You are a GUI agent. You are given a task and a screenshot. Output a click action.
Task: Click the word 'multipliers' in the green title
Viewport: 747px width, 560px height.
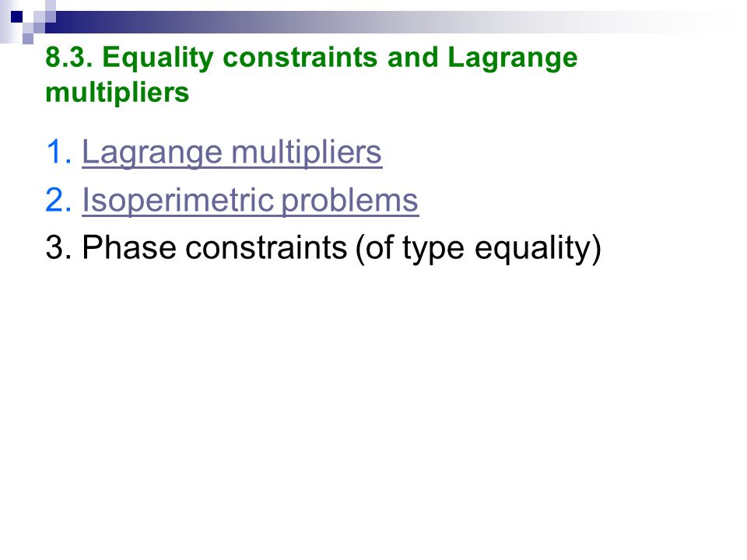pyautogui.click(x=117, y=92)
